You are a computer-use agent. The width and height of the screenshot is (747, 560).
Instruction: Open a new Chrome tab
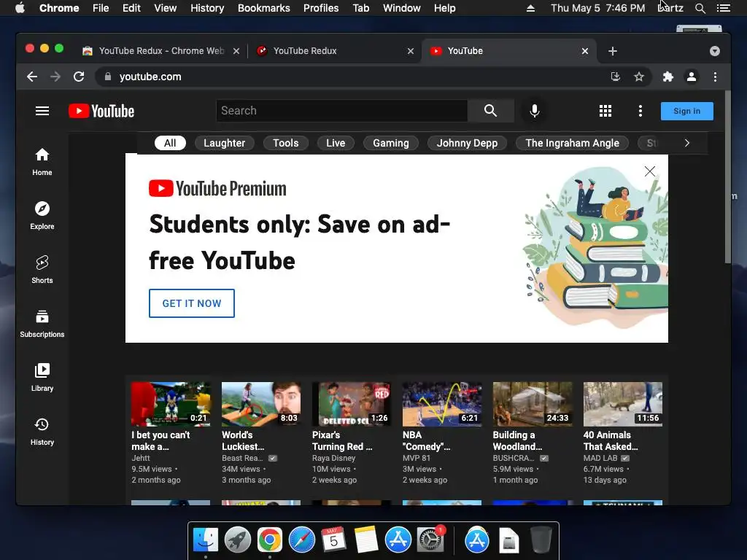[613, 51]
